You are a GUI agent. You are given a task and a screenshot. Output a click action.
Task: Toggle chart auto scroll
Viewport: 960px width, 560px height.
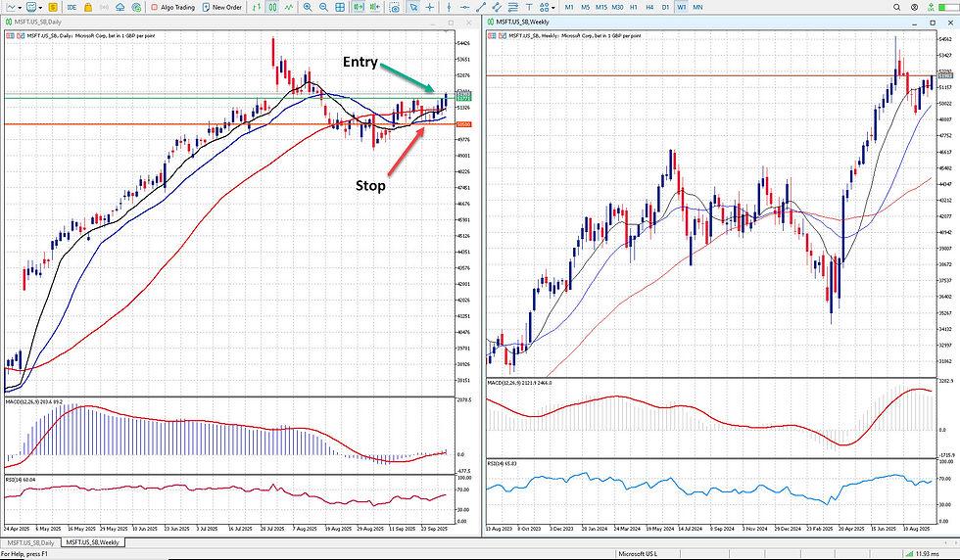[359, 8]
